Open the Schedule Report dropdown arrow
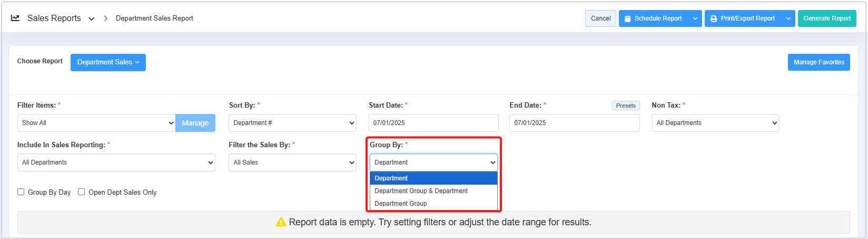 tap(695, 18)
